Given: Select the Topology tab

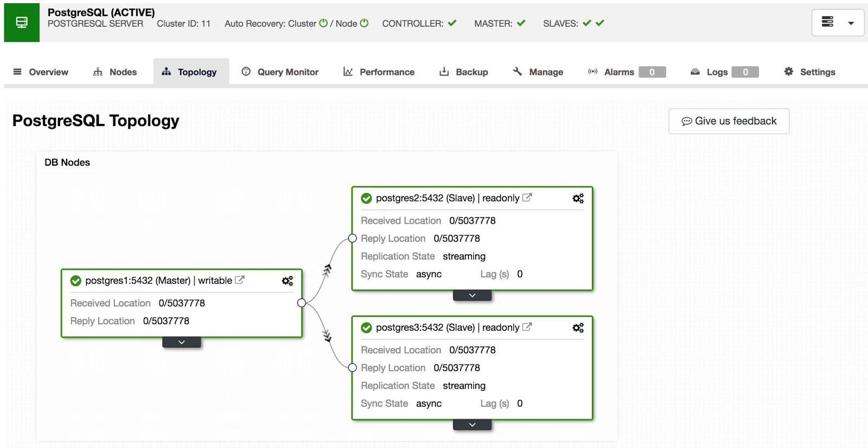Looking at the screenshot, I should coord(191,72).
